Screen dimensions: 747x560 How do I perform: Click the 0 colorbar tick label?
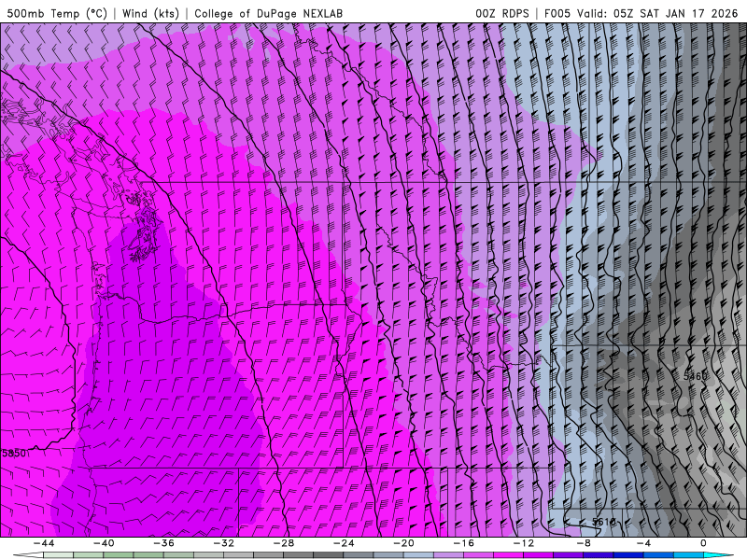704,543
